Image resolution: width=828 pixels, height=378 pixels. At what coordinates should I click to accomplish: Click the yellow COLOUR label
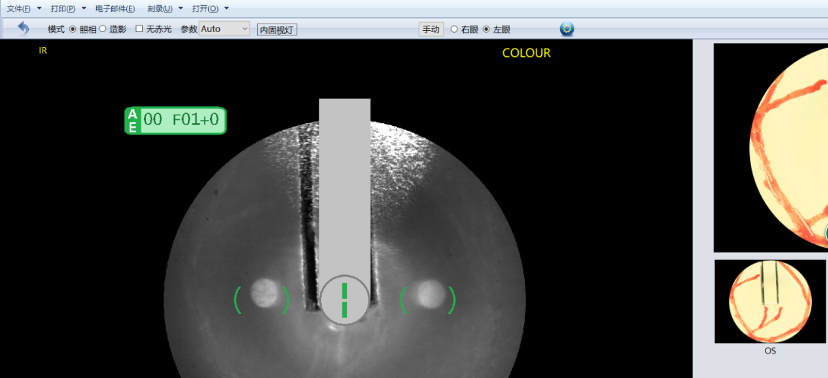point(526,53)
